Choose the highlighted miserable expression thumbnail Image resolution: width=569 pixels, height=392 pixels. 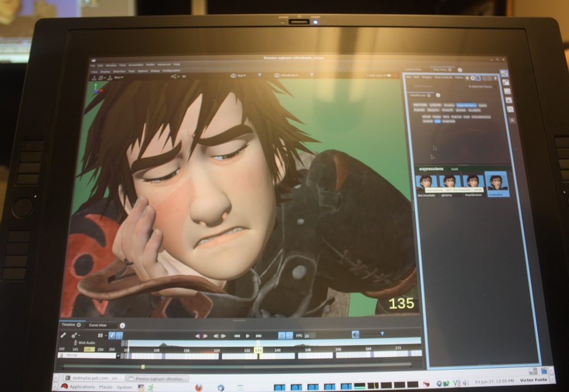497,184
